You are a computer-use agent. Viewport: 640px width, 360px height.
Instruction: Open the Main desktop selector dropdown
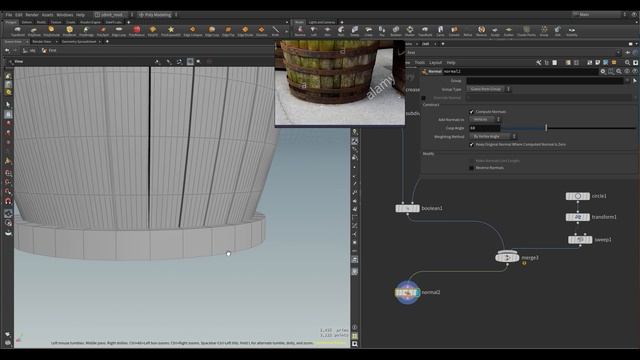pos(600,14)
